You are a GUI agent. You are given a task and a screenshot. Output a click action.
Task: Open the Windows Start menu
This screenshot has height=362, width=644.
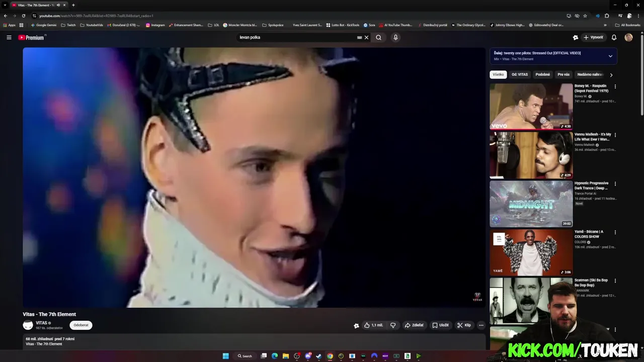[x=226, y=356]
